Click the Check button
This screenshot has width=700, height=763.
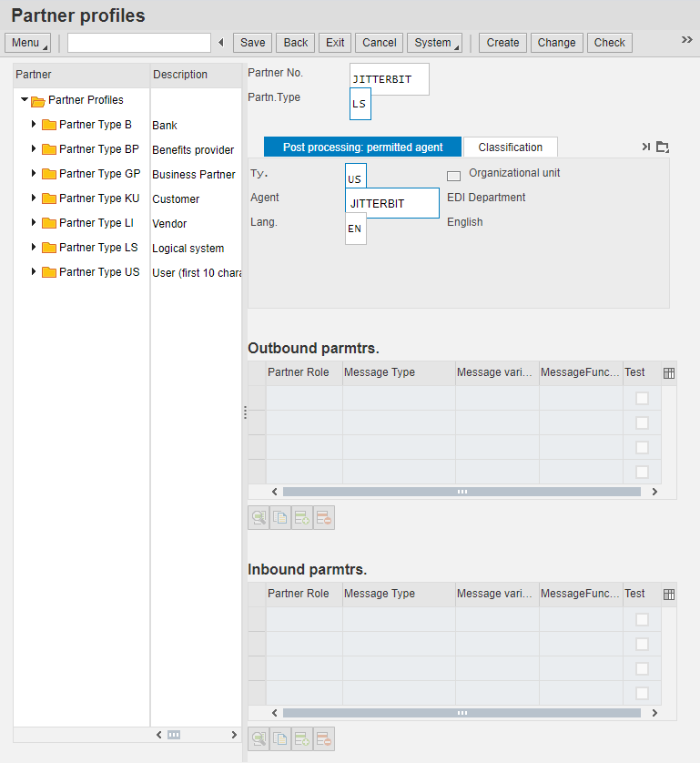610,43
